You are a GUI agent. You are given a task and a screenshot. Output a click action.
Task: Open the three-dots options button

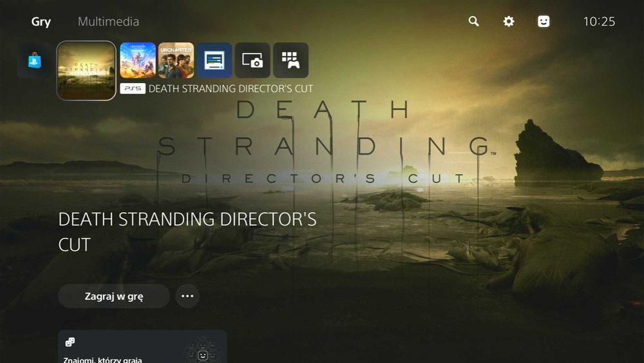pyautogui.click(x=187, y=296)
